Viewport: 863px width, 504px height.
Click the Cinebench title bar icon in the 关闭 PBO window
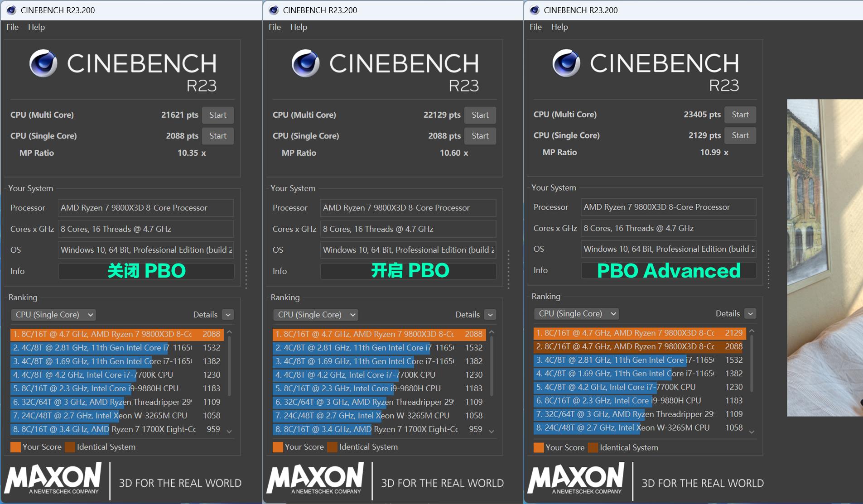[x=11, y=10]
